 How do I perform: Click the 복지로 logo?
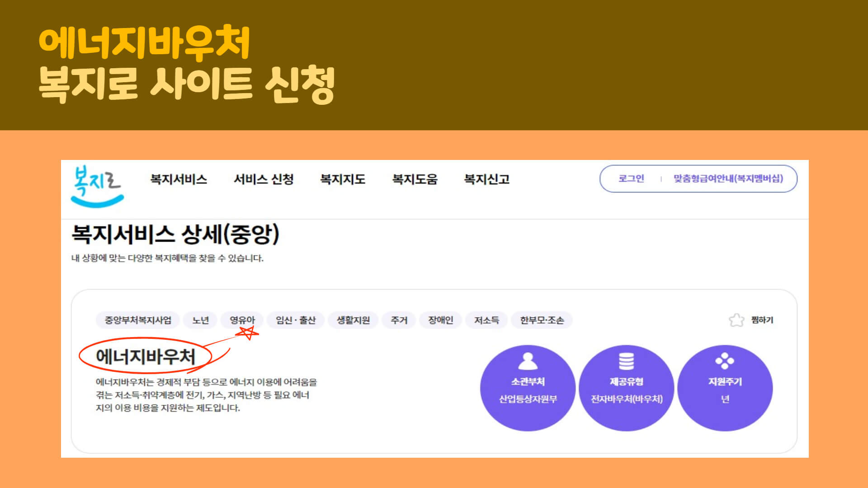(97, 186)
